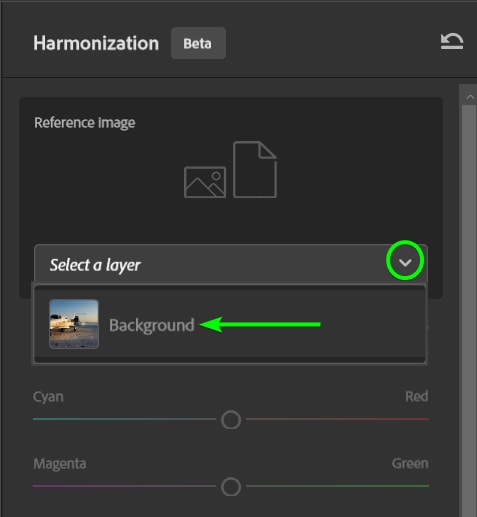Image resolution: width=477 pixels, height=517 pixels.
Task: Expand the layer list with the circled chevron
Action: pos(405,263)
